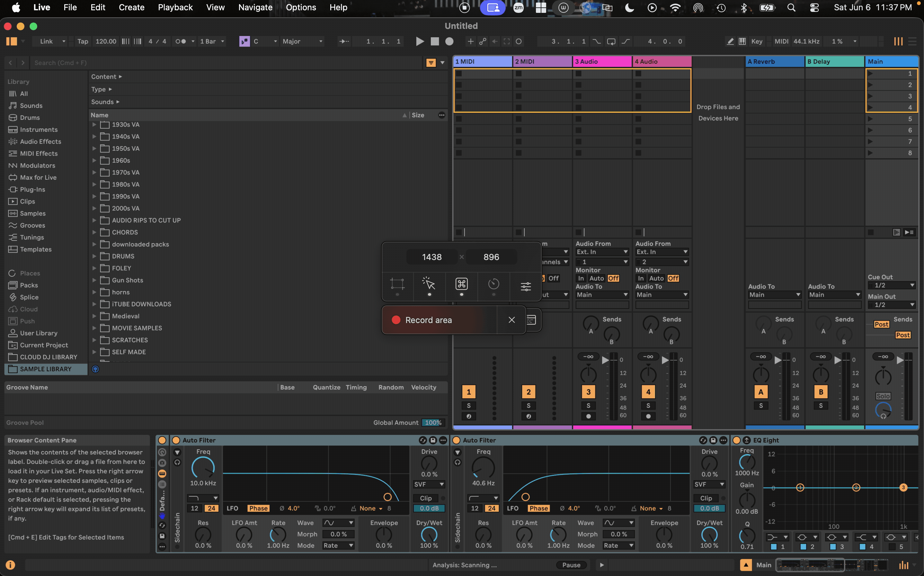This screenshot has width=924, height=576.
Task: Toggle Phase button on first Auto Filter LFO
Action: point(258,508)
